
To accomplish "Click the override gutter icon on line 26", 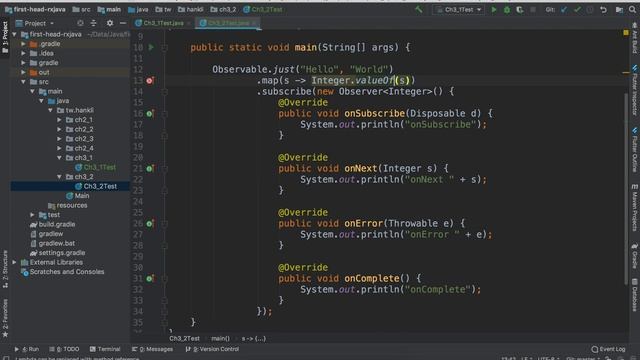I will (x=150, y=223).
